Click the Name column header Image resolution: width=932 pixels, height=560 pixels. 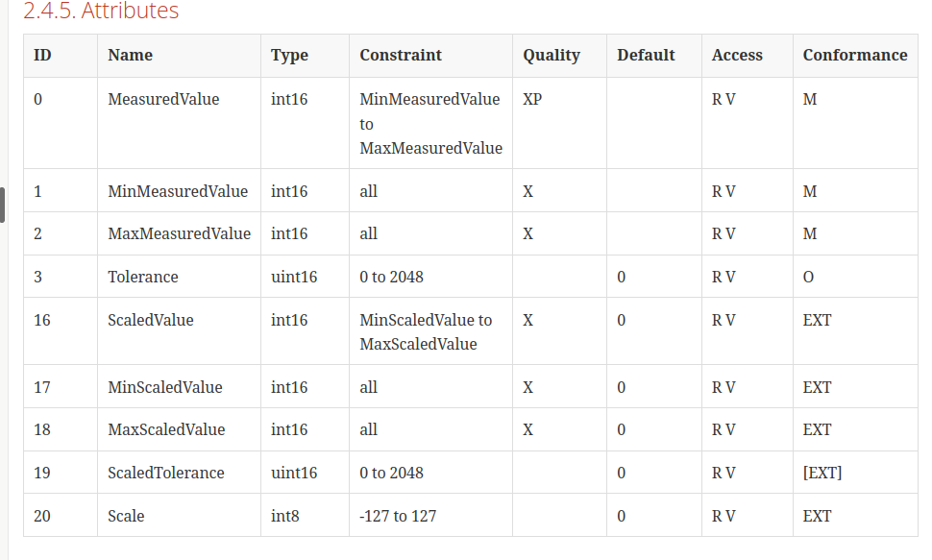point(128,56)
